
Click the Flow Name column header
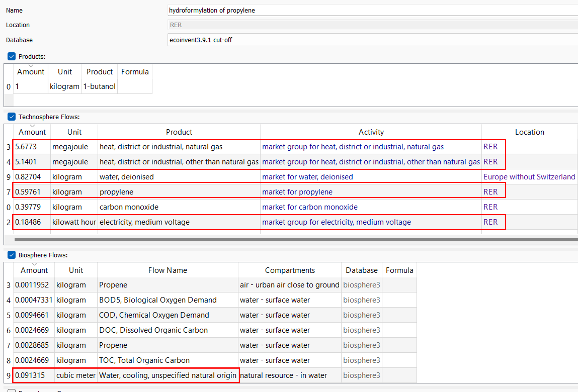click(168, 270)
